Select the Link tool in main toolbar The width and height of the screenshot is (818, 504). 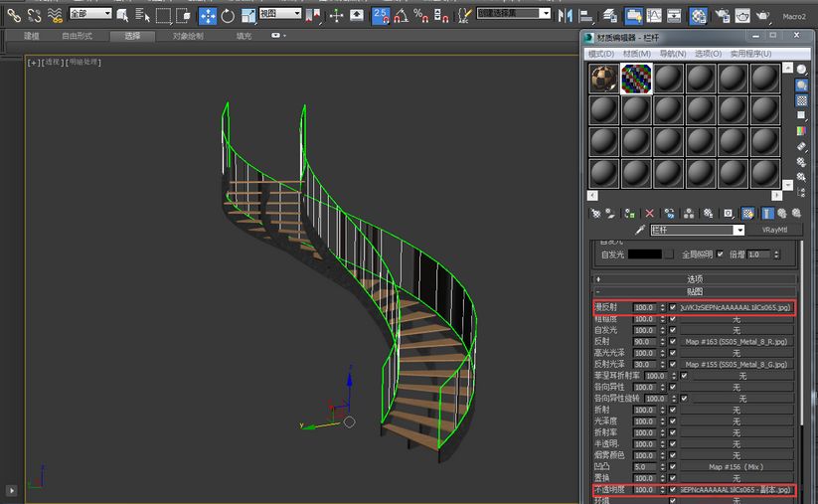pos(14,15)
